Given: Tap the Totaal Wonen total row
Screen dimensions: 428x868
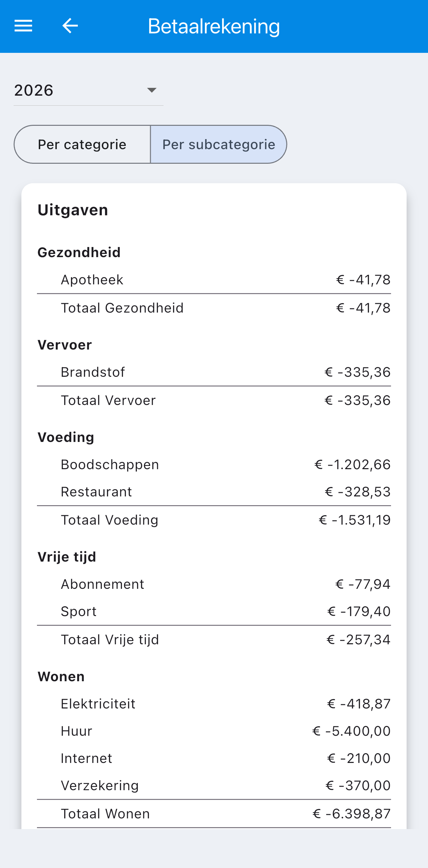Looking at the screenshot, I should click(214, 814).
